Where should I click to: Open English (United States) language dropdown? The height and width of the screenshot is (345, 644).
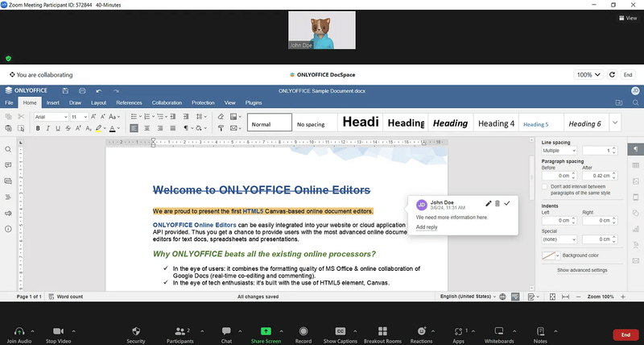click(x=468, y=297)
